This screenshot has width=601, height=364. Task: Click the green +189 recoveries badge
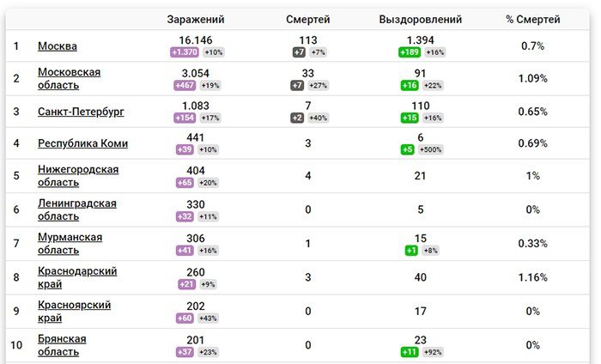410,52
